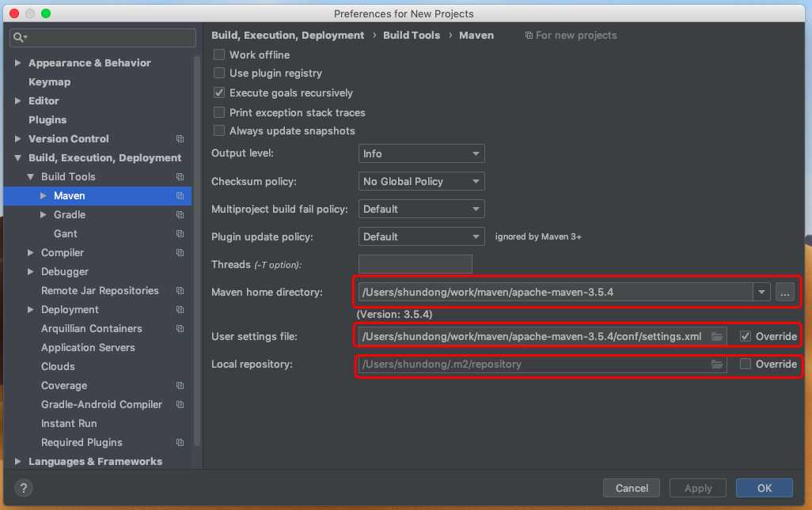The height and width of the screenshot is (510, 812).
Task: Select Application Servers settings item
Action: click(88, 348)
